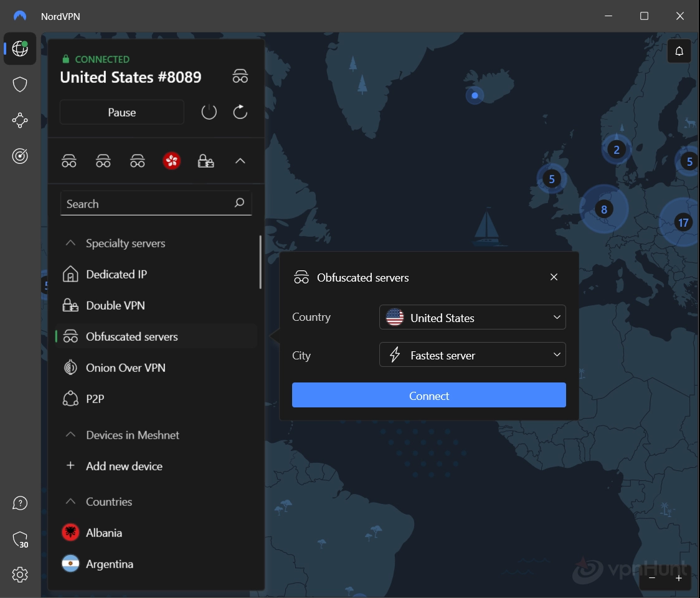
Task: Focus the Search input field
Action: (x=156, y=204)
